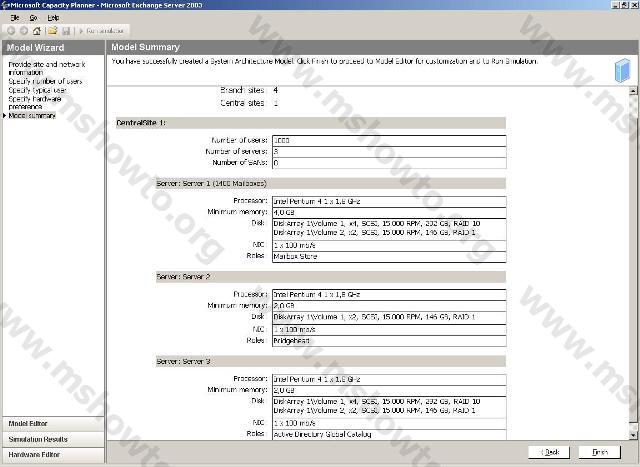Click the Model Wizard pane header

(x=53, y=47)
